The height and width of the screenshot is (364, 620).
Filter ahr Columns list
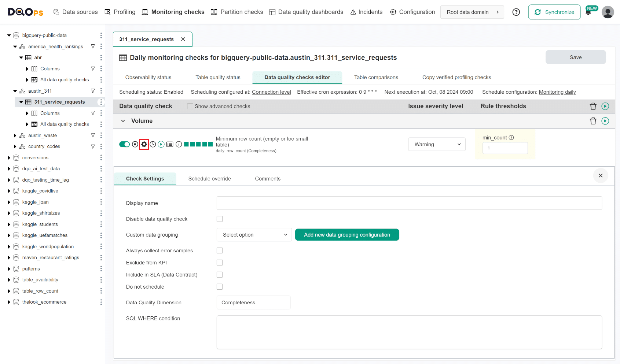tap(93, 68)
